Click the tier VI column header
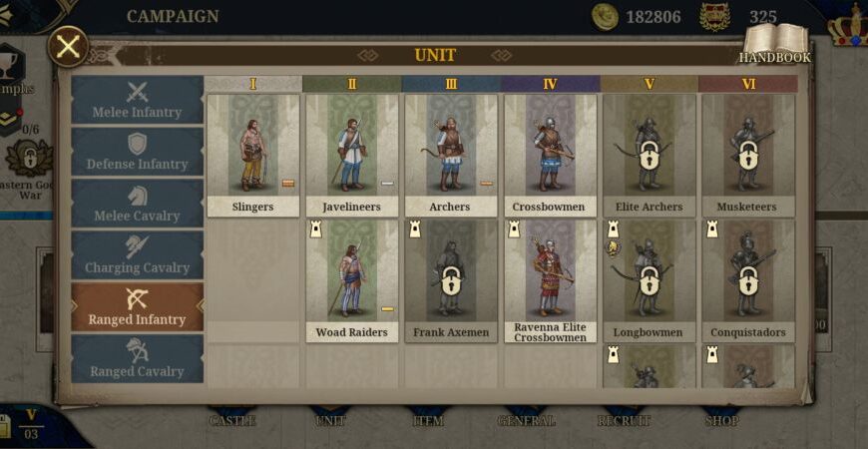The width and height of the screenshot is (868, 449). (748, 84)
